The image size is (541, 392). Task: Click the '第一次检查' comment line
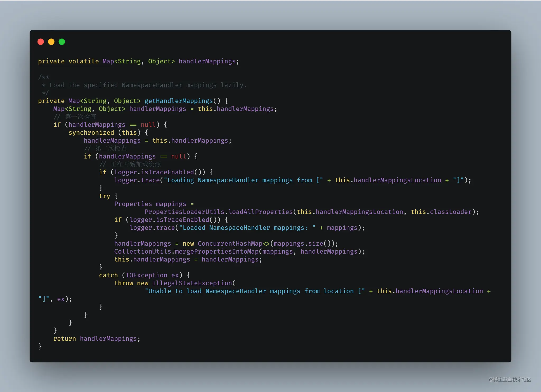click(75, 117)
